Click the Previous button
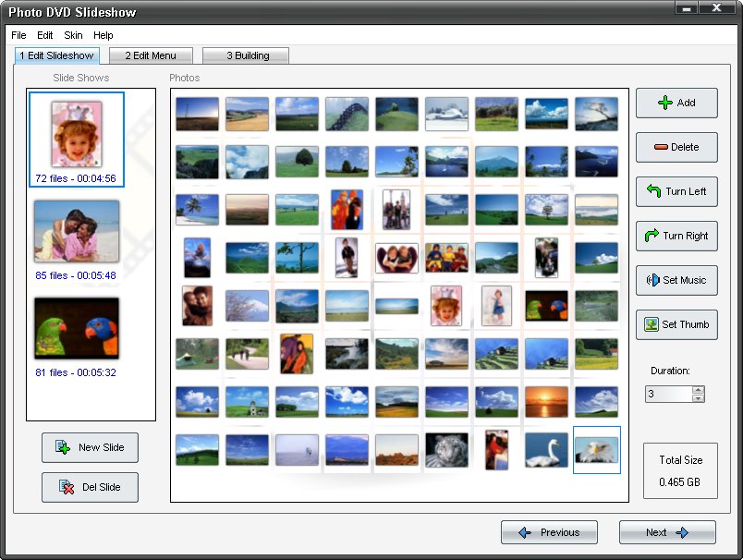Image resolution: width=743 pixels, height=560 pixels. pyautogui.click(x=549, y=532)
